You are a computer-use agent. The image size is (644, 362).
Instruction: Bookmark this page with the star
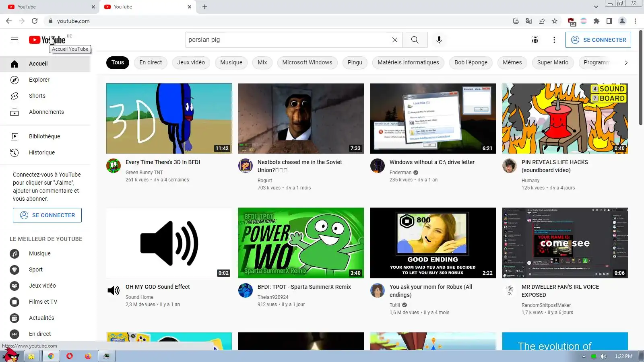555,21
